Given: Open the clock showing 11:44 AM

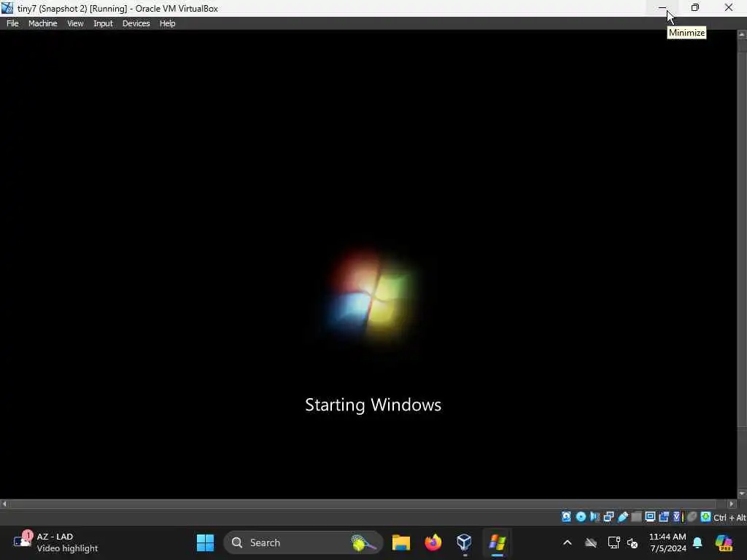Looking at the screenshot, I should click(668, 542).
